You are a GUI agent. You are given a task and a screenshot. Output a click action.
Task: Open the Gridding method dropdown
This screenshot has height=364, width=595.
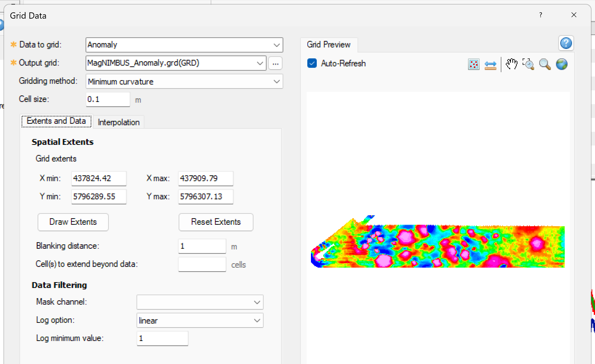pyautogui.click(x=276, y=81)
